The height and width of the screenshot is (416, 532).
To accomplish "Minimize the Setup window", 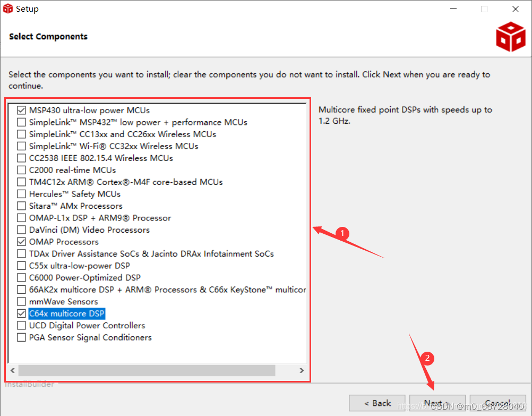I will [453, 9].
